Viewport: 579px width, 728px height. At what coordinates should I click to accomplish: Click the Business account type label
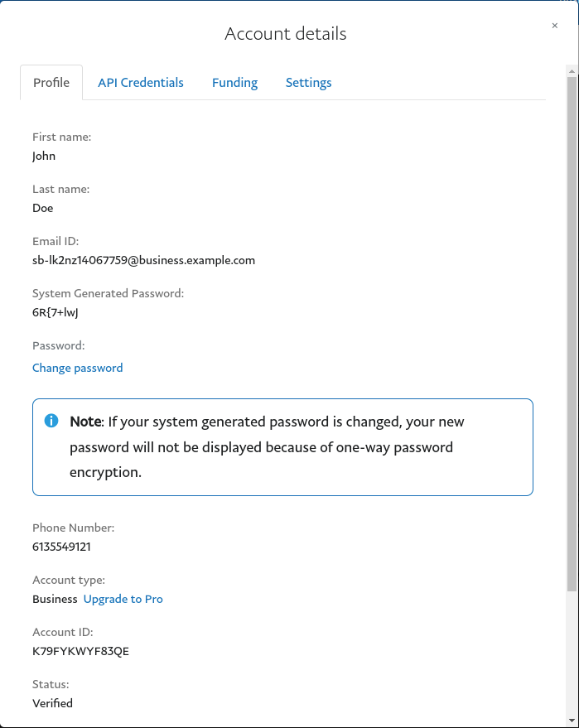pos(55,599)
